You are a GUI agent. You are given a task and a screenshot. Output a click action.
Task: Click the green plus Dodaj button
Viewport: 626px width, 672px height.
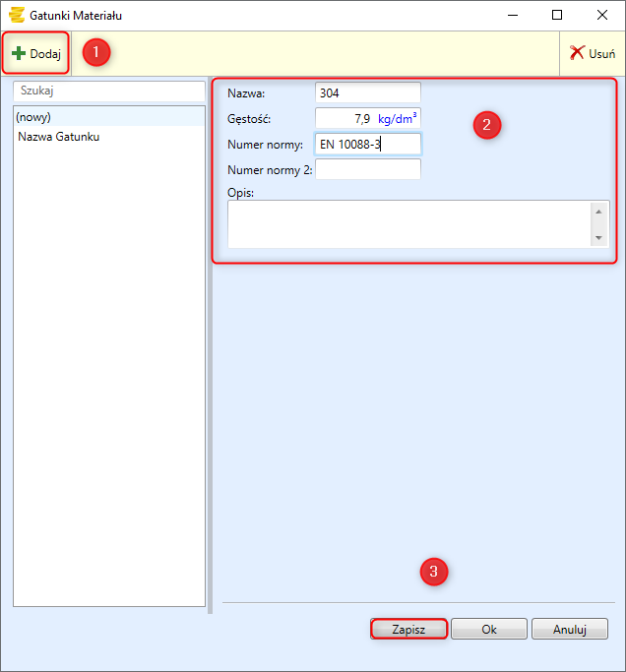[x=36, y=53]
